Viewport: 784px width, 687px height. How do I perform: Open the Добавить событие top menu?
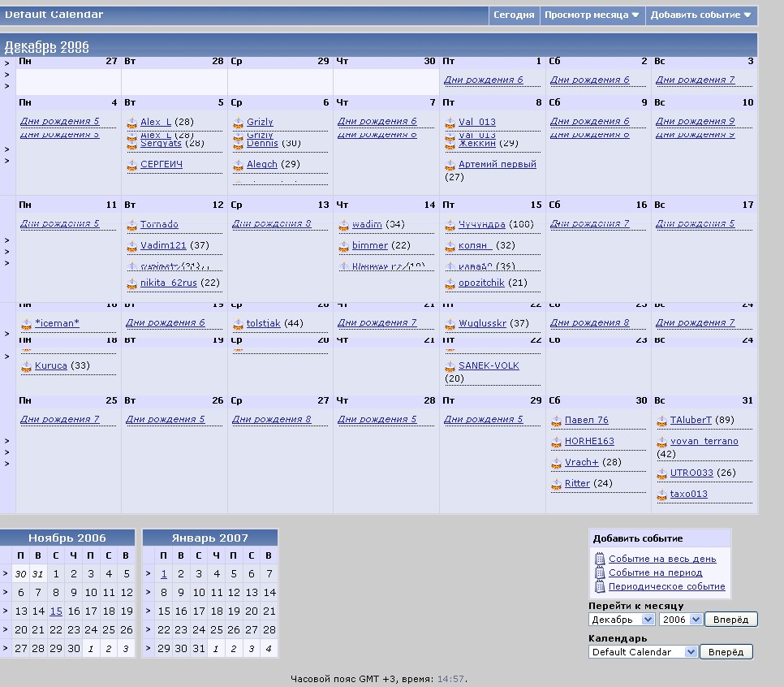(700, 15)
